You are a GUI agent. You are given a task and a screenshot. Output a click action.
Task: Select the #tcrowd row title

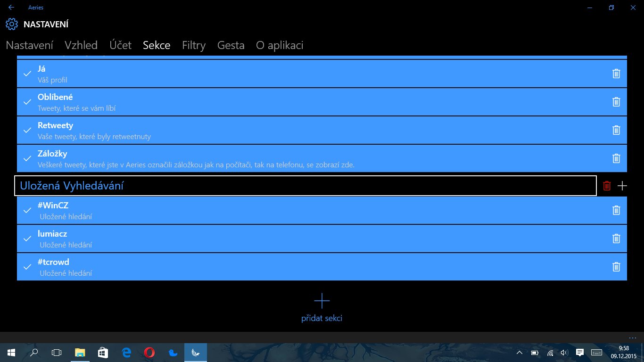pyautogui.click(x=53, y=262)
